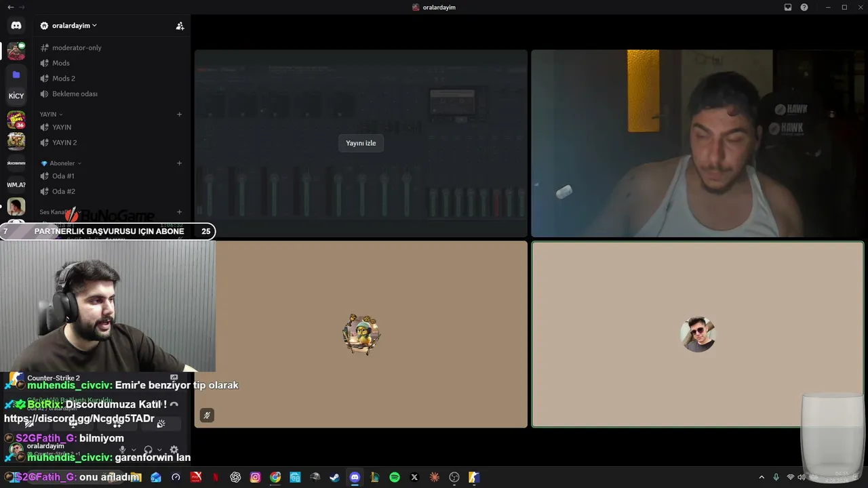
Task: Open PUBG helmet icon from taskbar
Action: pos(315,477)
